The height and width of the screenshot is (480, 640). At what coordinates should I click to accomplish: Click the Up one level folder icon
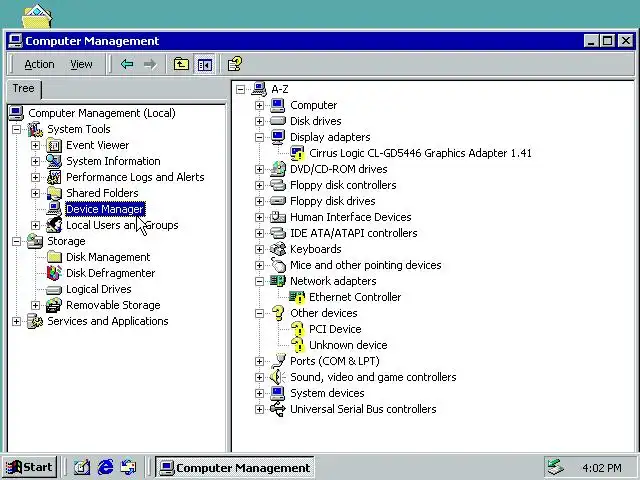point(181,64)
